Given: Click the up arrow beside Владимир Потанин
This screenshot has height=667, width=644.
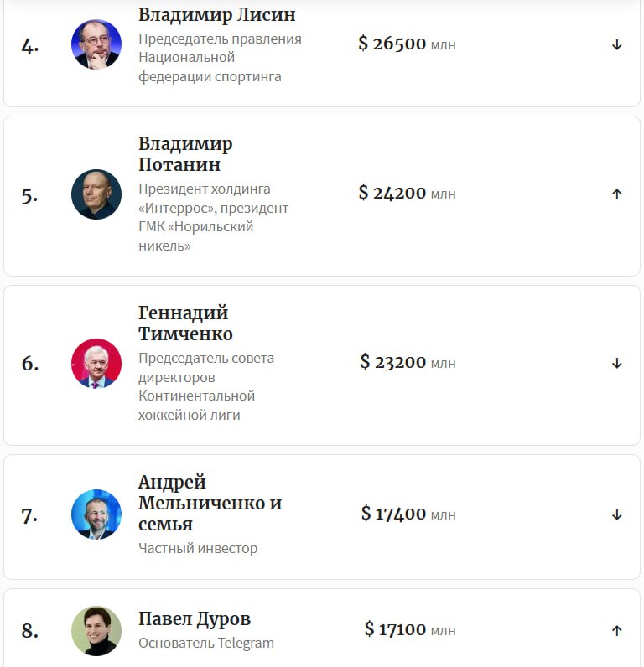Looking at the screenshot, I should click(617, 194).
